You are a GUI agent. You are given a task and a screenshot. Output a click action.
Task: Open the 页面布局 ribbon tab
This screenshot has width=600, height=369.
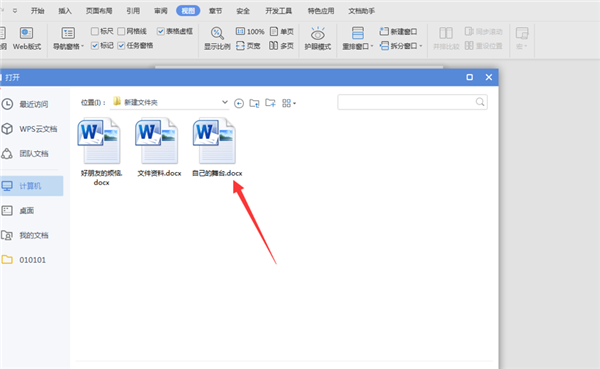(99, 11)
